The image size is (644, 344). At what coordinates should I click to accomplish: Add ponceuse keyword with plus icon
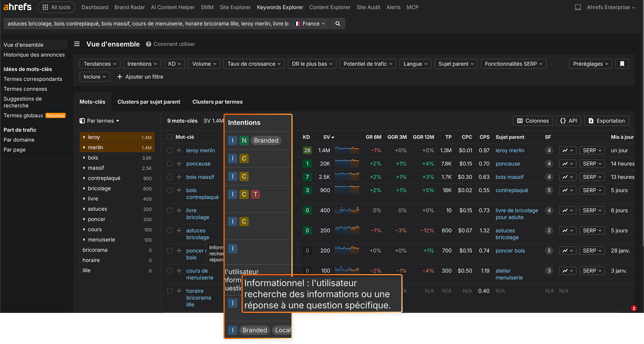click(179, 164)
